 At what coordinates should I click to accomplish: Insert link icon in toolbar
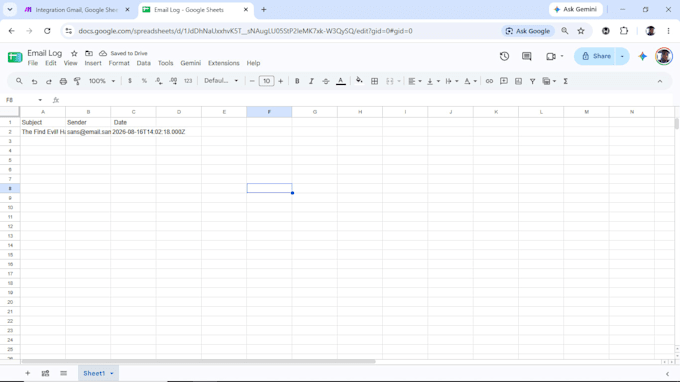(489, 81)
